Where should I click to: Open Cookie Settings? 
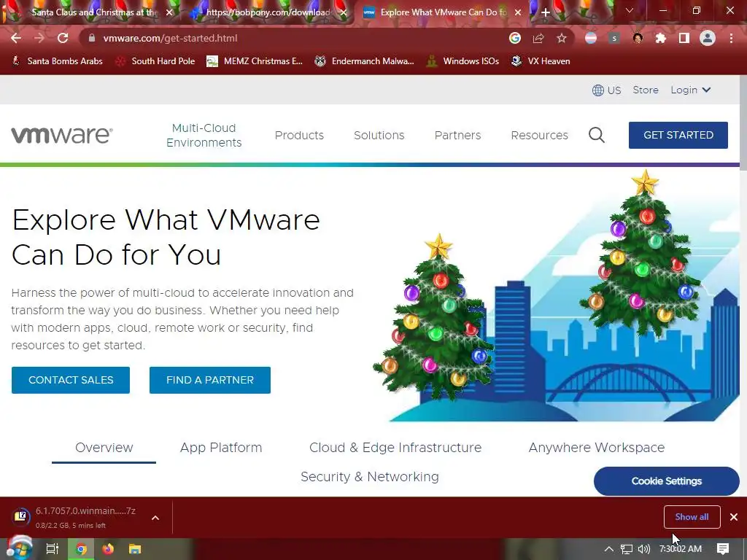[x=667, y=481]
